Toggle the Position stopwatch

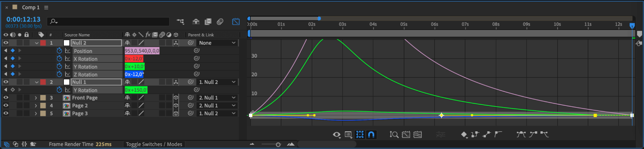59,51
